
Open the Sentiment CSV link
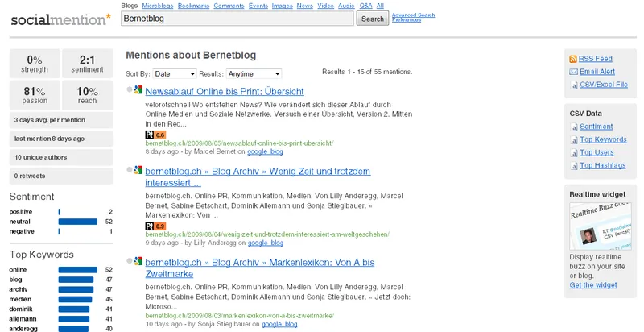point(597,127)
